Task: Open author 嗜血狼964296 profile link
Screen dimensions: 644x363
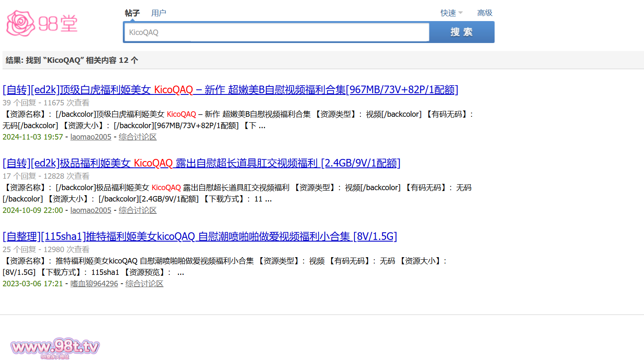Action: [x=94, y=284]
